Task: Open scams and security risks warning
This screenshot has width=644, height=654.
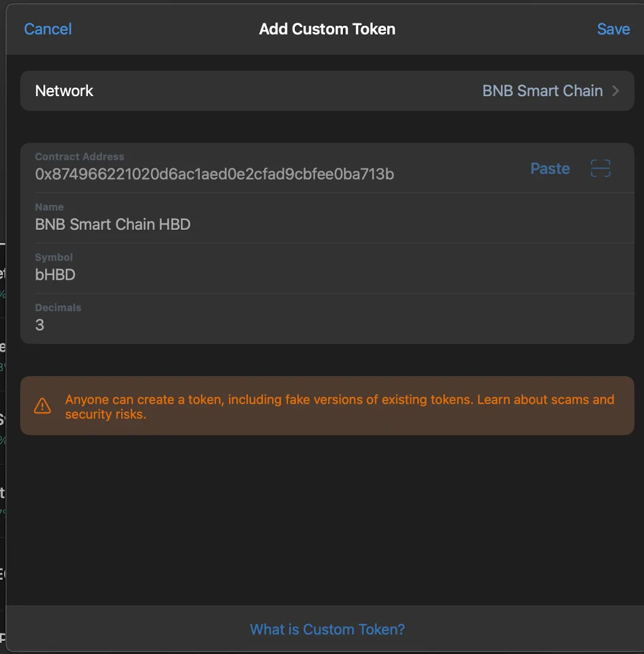Action: click(327, 406)
